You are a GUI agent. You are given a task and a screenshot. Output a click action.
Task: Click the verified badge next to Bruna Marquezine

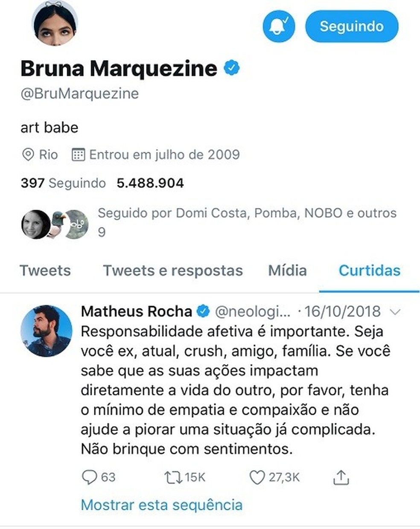[x=232, y=67]
